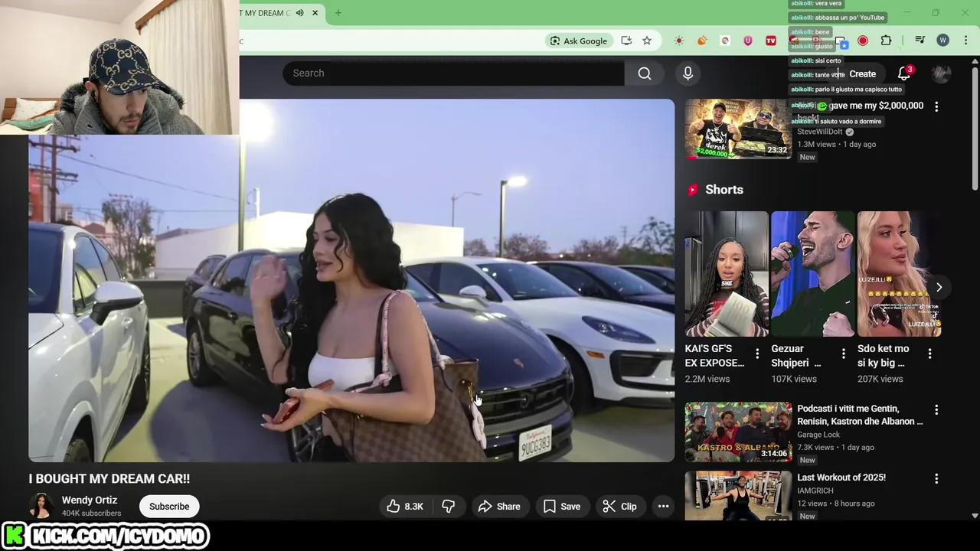Open the Gezuar Shqiperi short thumbnail
This screenshot has height=551, width=980.
point(812,274)
